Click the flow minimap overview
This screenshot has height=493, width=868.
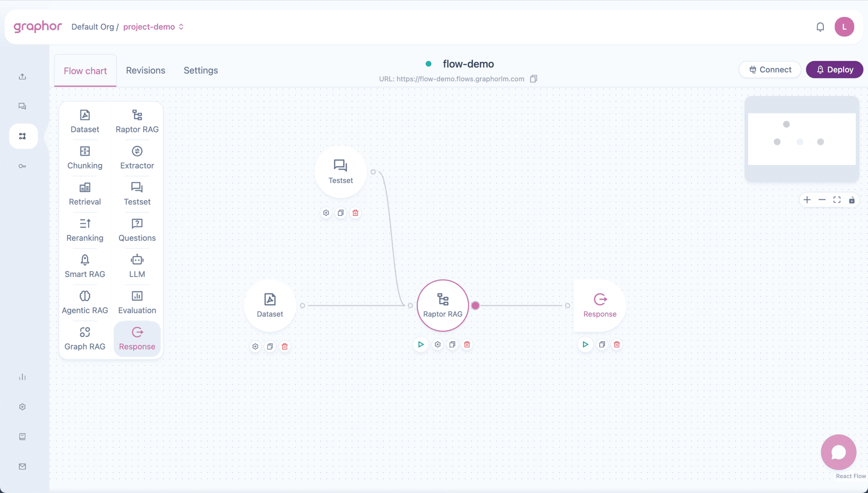coord(802,139)
